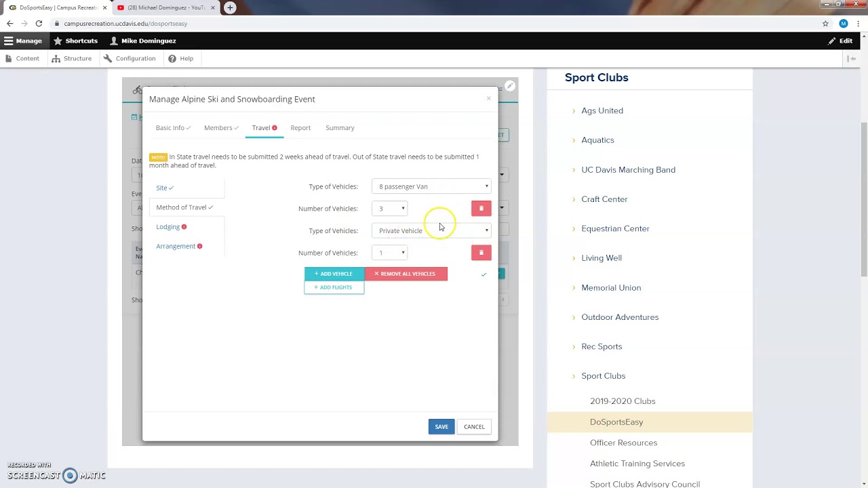868x488 pixels.
Task: Delete the 8 passenger Van vehicle row
Action: 481,208
